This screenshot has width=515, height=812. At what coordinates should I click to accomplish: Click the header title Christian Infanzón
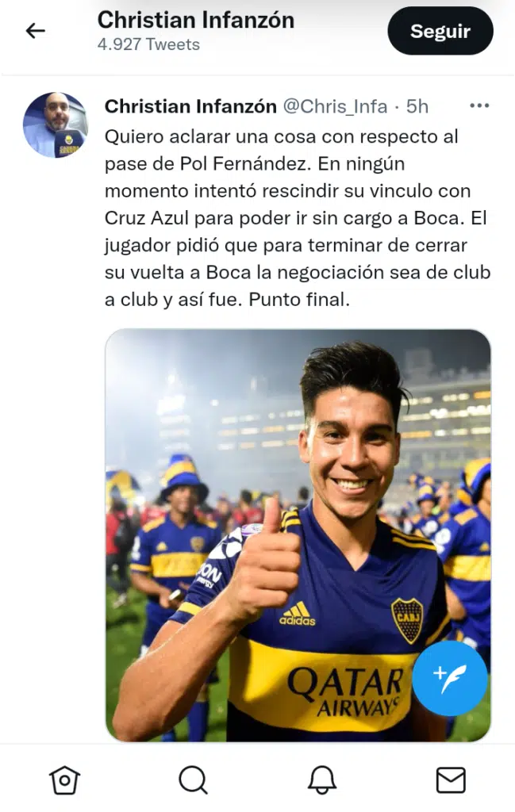pos(196,20)
